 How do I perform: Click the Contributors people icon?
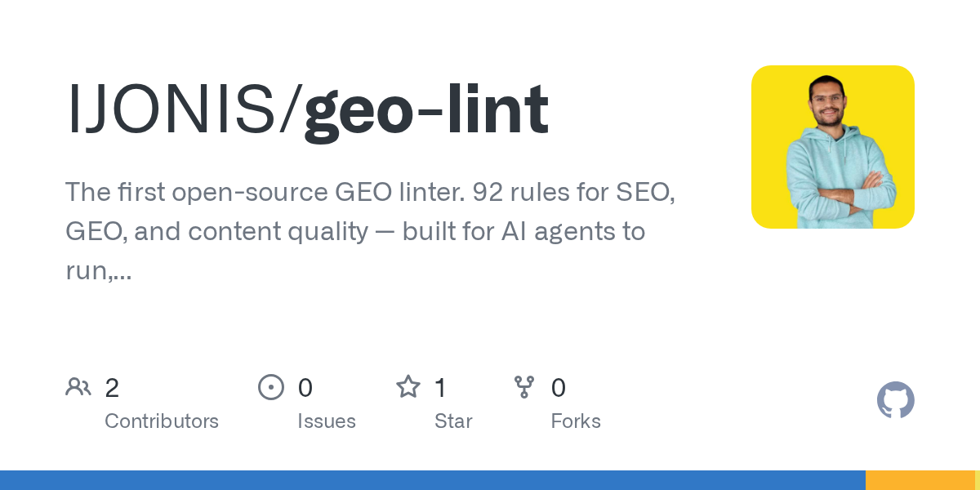pyautogui.click(x=78, y=386)
